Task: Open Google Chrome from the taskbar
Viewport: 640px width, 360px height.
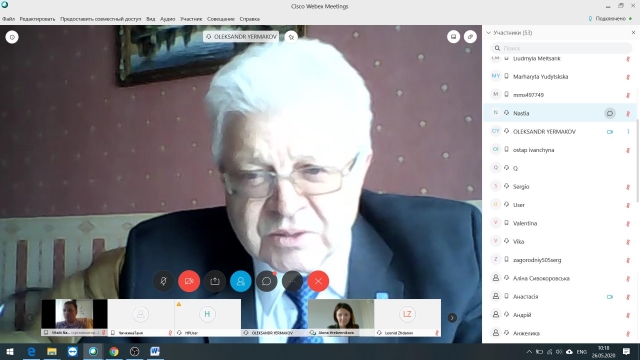Action: click(114, 351)
